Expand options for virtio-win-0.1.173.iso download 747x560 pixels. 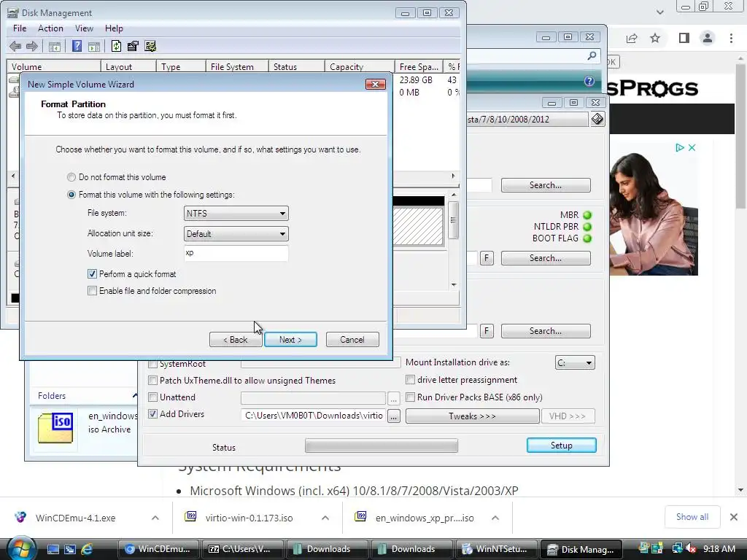pyautogui.click(x=325, y=518)
